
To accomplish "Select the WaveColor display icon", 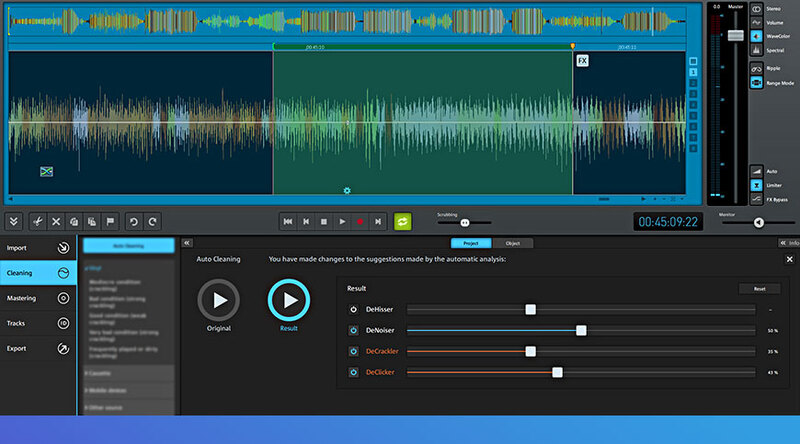I will coord(756,34).
